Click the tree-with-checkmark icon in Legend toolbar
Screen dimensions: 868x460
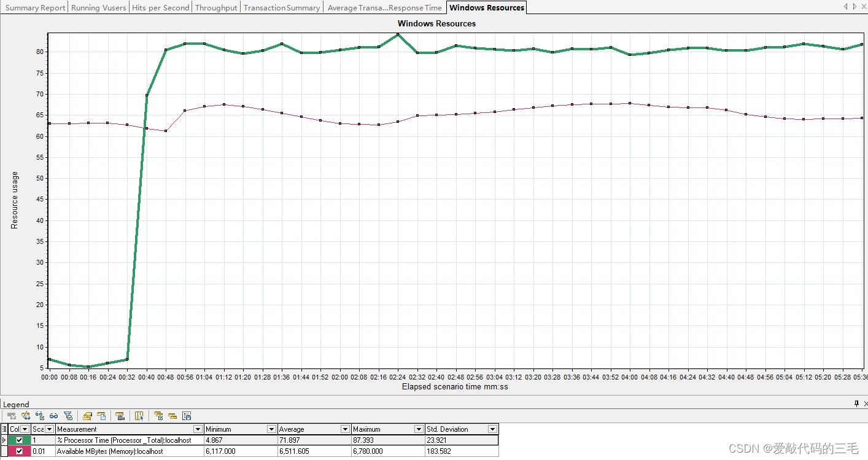pyautogui.click(x=158, y=416)
